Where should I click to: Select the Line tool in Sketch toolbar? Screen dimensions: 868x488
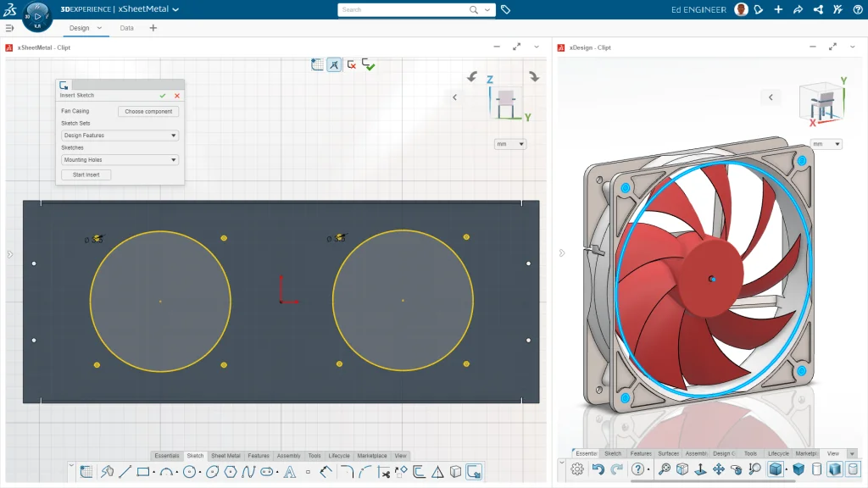pos(125,472)
